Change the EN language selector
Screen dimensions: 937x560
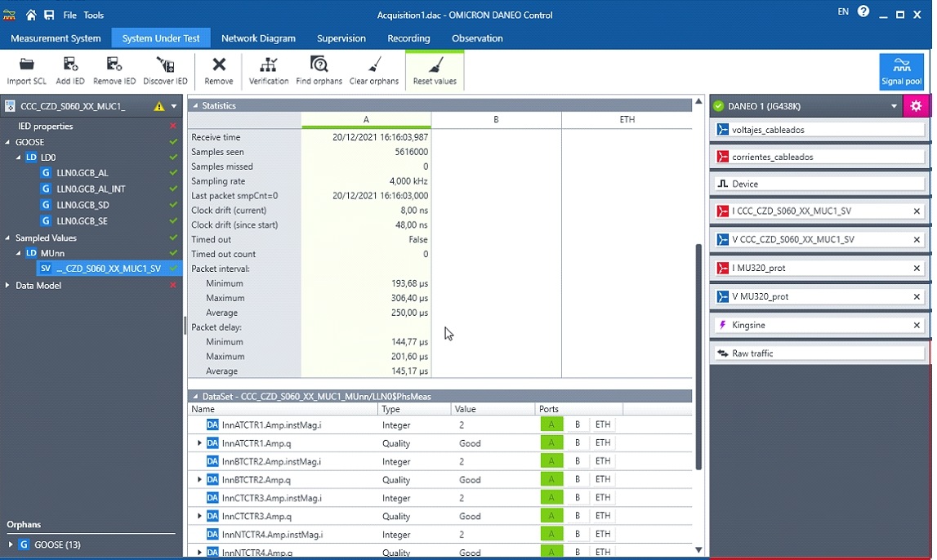click(x=843, y=11)
